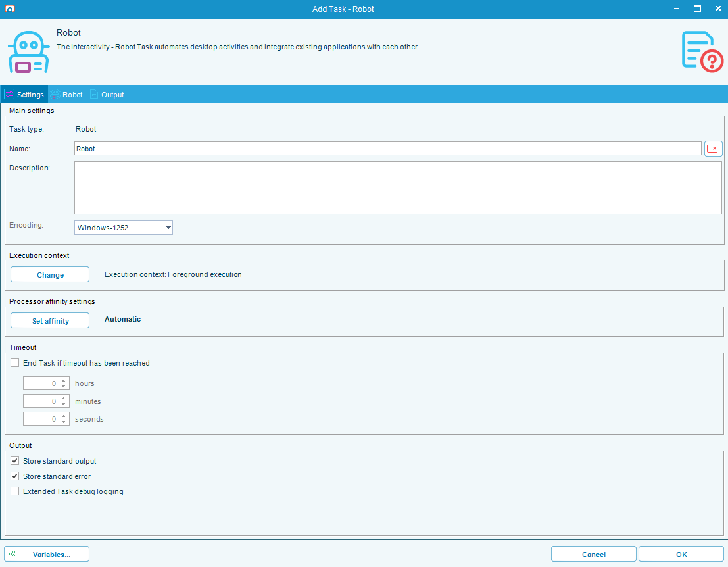
Task: Click the Change execution context button
Action: [50, 274]
